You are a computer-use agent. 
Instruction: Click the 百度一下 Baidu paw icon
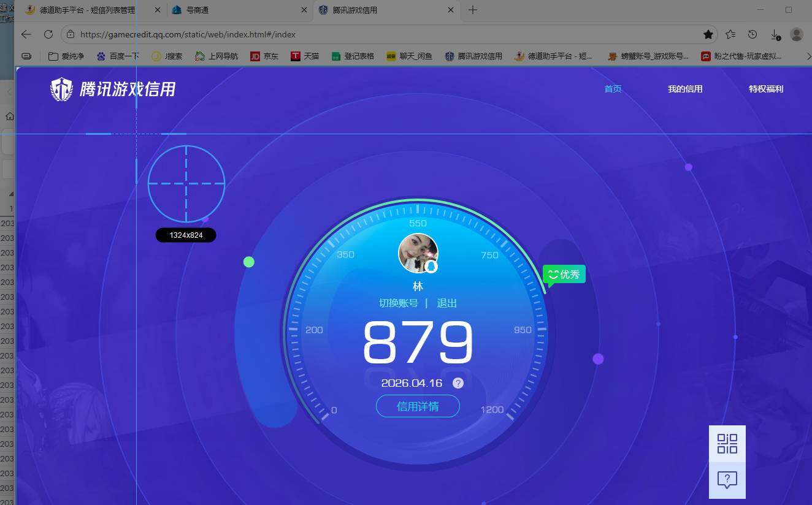click(x=101, y=56)
